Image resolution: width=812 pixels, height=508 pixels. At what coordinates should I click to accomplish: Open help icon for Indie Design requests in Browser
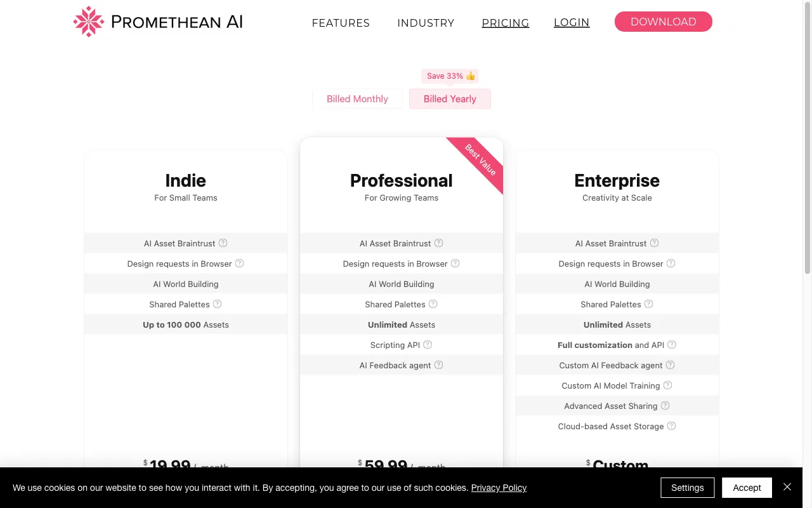point(239,263)
